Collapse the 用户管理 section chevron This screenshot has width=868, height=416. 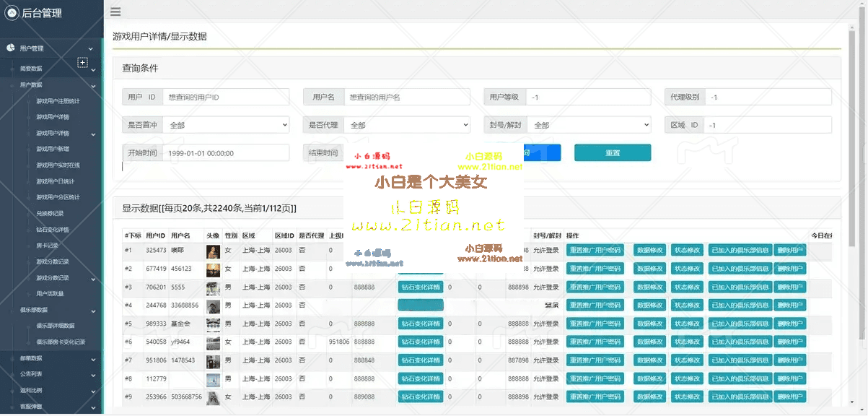[x=92, y=49]
